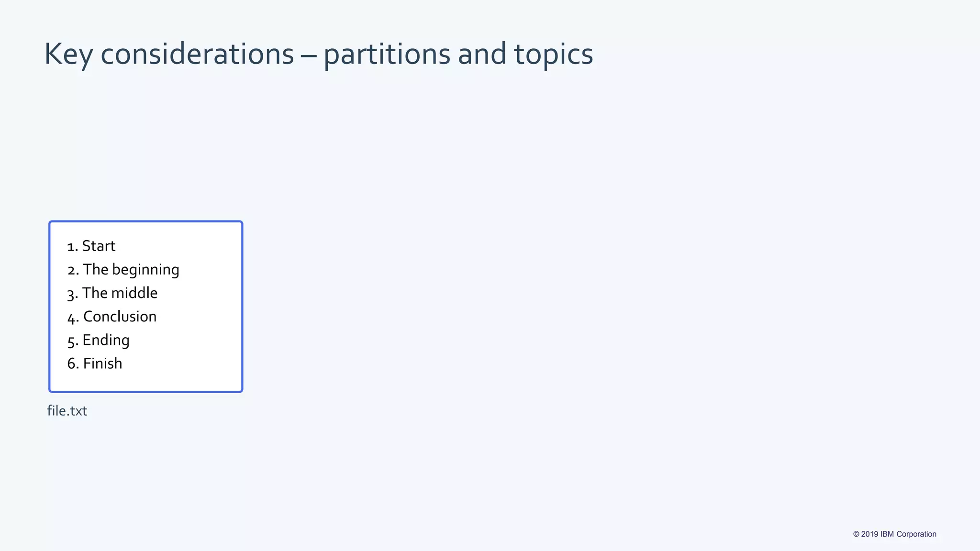The image size is (980, 551).
Task: Select the word "partitions" in the heading
Action: pyautogui.click(x=387, y=55)
